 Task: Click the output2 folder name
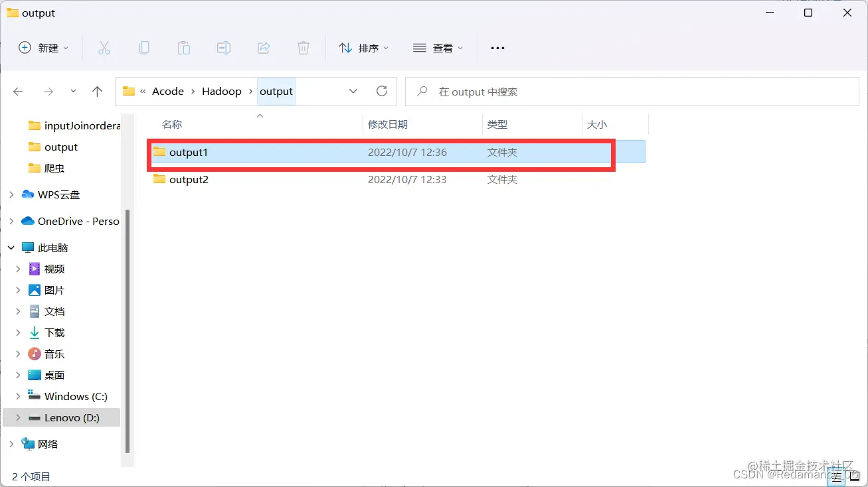click(x=189, y=179)
